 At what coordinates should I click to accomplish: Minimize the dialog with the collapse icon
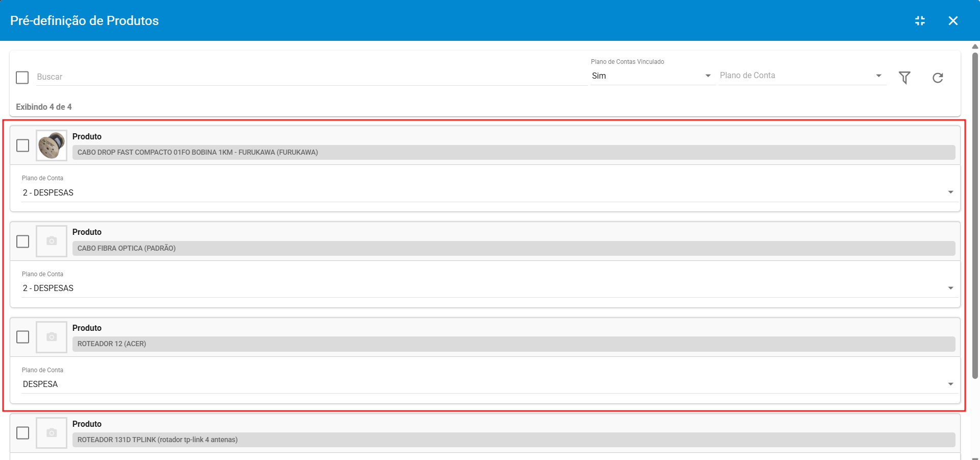pos(920,21)
